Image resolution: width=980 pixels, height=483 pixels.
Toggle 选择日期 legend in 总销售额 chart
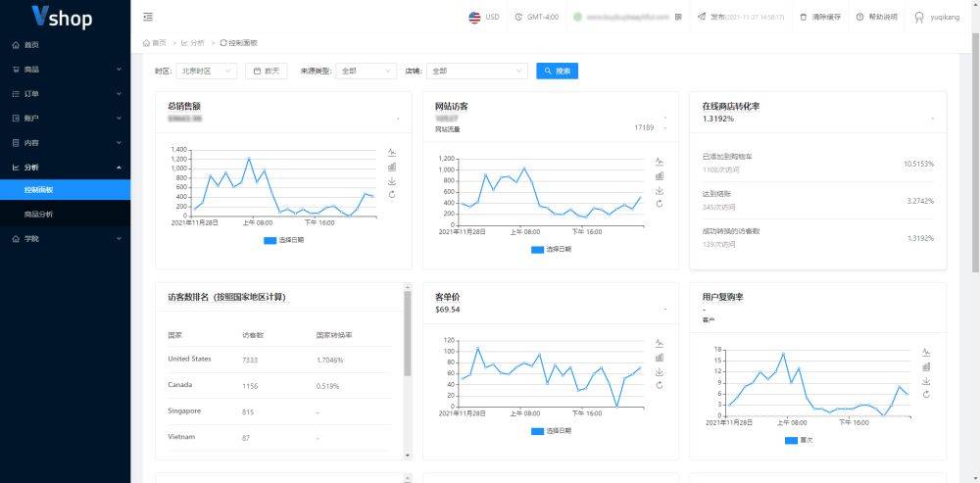(284, 240)
